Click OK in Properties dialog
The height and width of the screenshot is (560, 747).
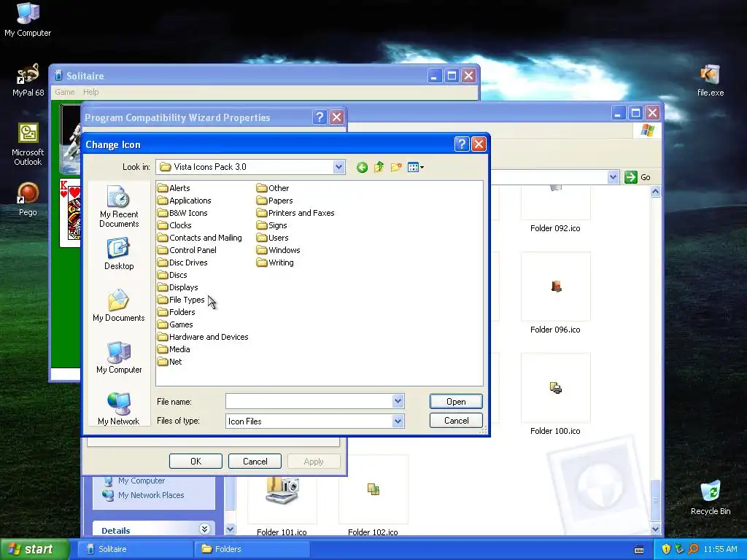point(196,462)
